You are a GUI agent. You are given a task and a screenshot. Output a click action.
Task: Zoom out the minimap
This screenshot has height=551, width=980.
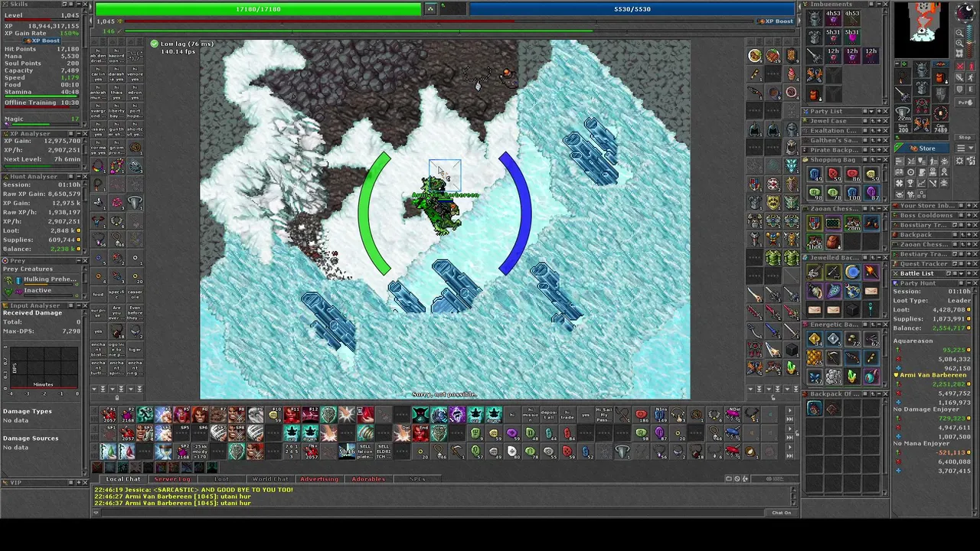pos(960,33)
